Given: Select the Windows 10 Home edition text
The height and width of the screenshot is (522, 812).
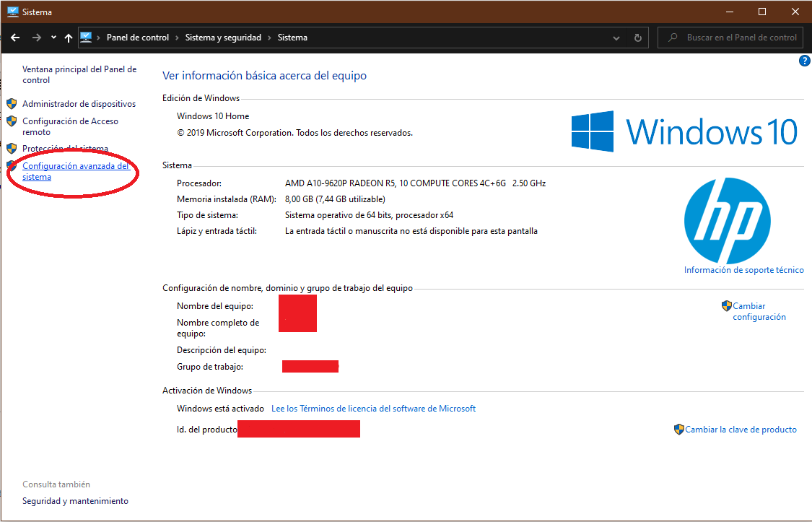Looking at the screenshot, I should [x=213, y=116].
